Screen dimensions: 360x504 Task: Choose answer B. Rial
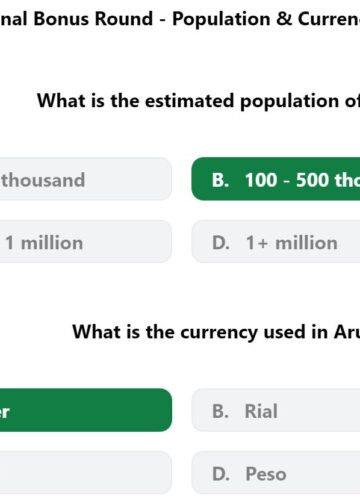(x=276, y=411)
